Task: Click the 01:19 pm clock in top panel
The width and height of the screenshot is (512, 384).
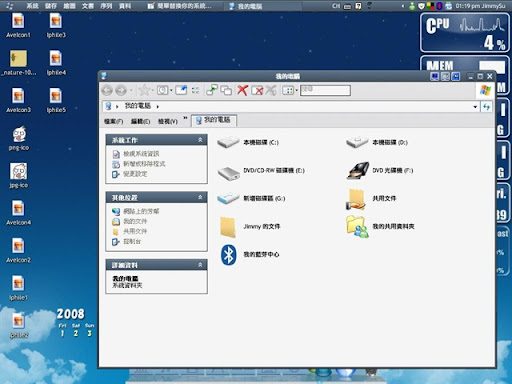Action: (467, 6)
